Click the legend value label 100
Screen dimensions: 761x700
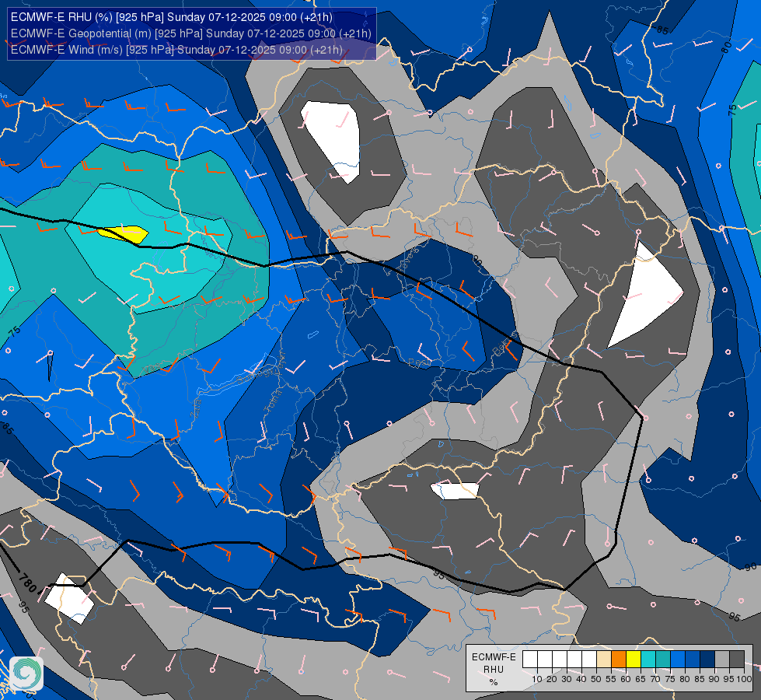click(744, 679)
